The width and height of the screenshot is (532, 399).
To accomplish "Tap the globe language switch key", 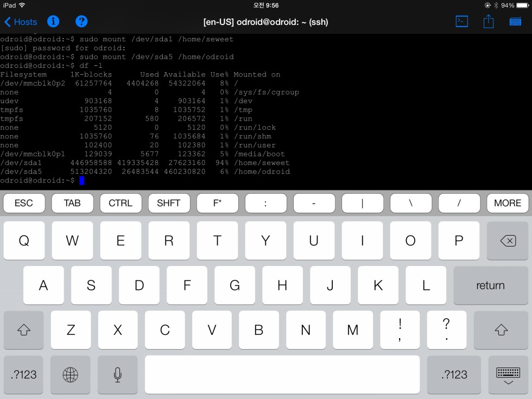I will 71,375.
